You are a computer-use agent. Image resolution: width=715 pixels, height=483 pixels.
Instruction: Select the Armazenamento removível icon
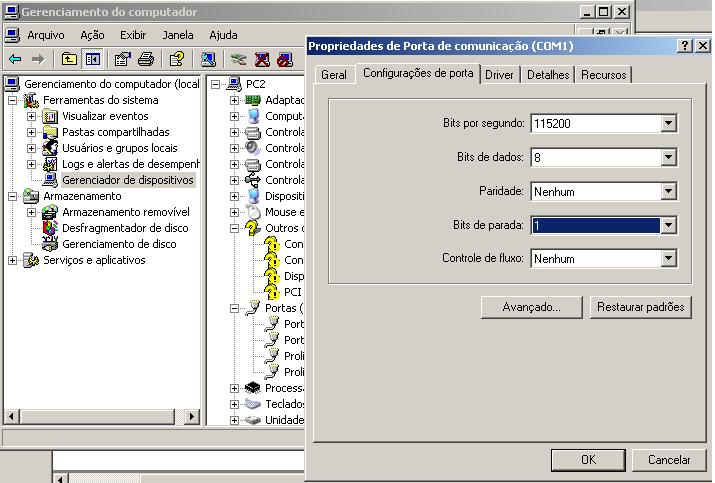click(50, 212)
